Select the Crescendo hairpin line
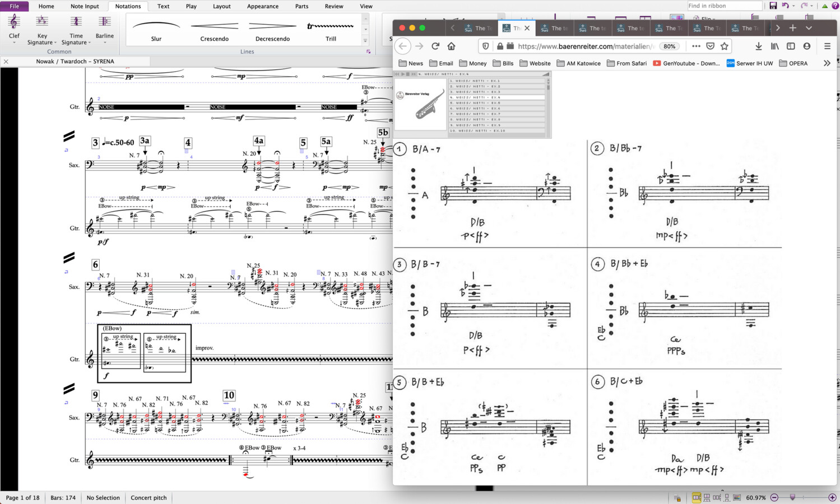The height and width of the screenshot is (504, 840). pos(214,30)
